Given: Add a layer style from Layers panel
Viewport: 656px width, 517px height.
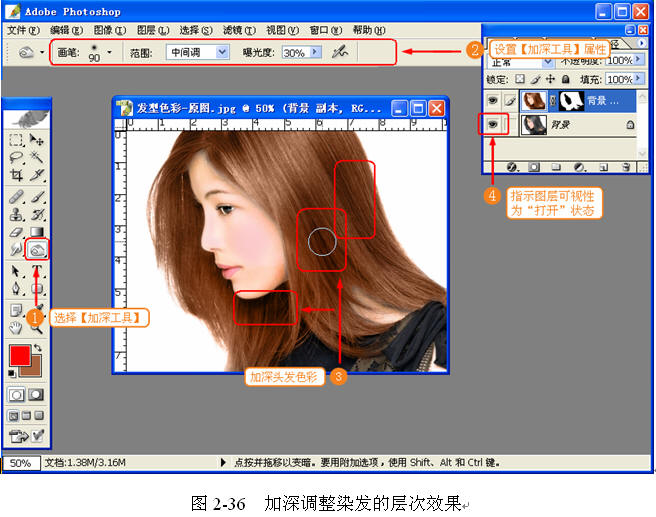Looking at the screenshot, I should coord(512,167).
